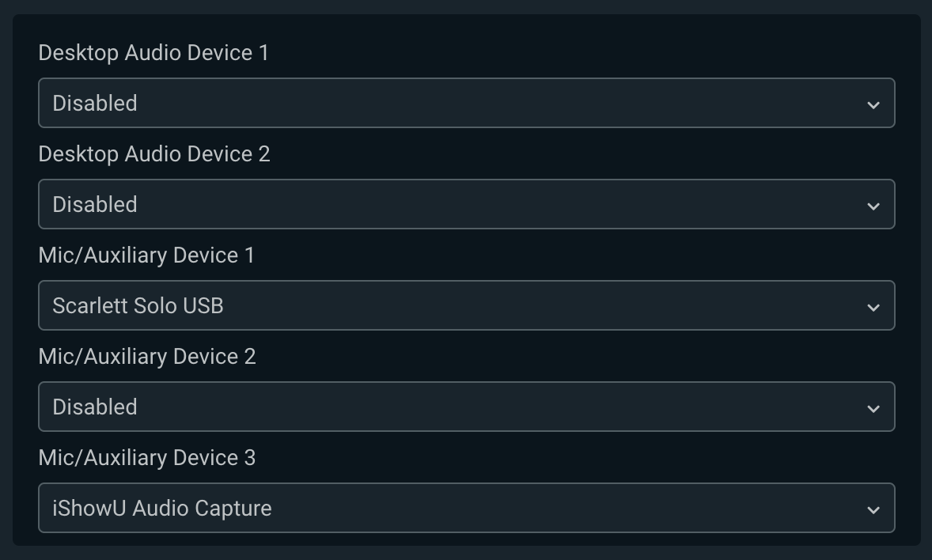Screen dimensions: 932x560
Task: Click chevron arrow for Mic/Auxiliary Device 2
Action: click(x=873, y=409)
